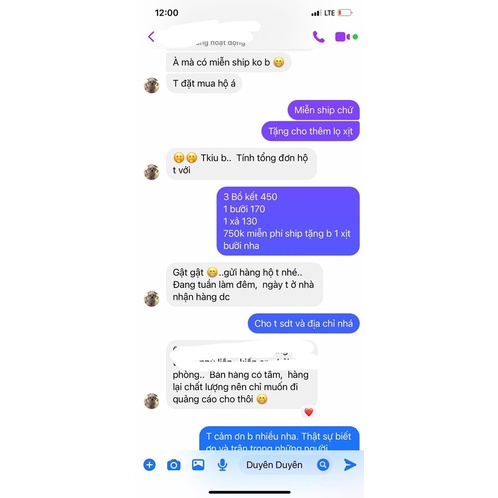Screen dimensions: 498x498
Task: Record a voice message with microphone
Action: pos(222,465)
